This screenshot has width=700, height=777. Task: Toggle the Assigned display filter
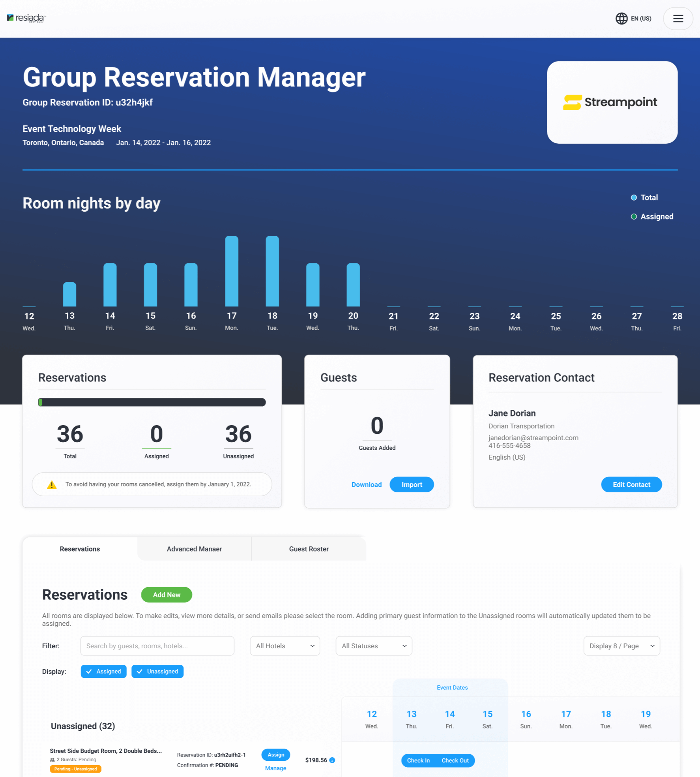(x=103, y=671)
